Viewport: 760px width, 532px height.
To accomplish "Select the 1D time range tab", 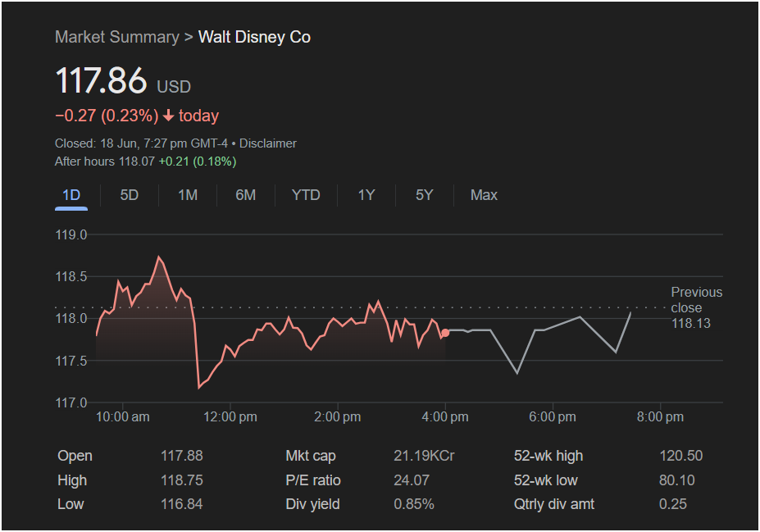I will [71, 195].
